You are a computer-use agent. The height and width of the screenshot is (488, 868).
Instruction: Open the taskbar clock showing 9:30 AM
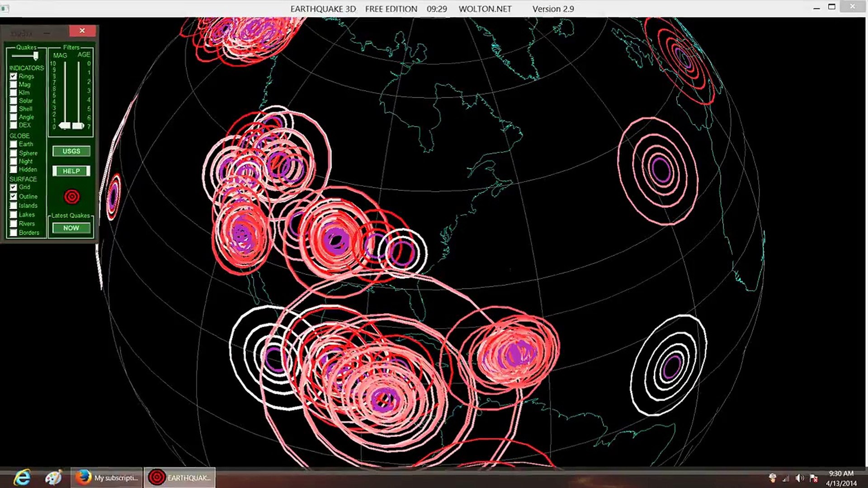coord(841,478)
